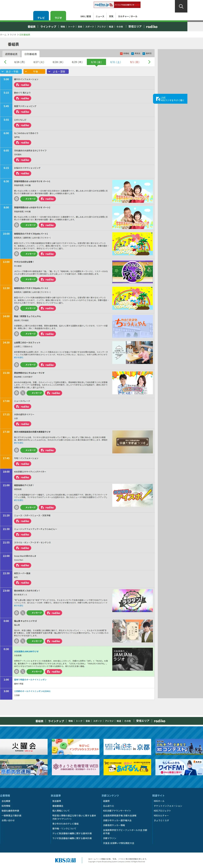
Task: Expand 続きを読む for 夜の本気ダンスのラジダン!
Action: tap(19, 606)
